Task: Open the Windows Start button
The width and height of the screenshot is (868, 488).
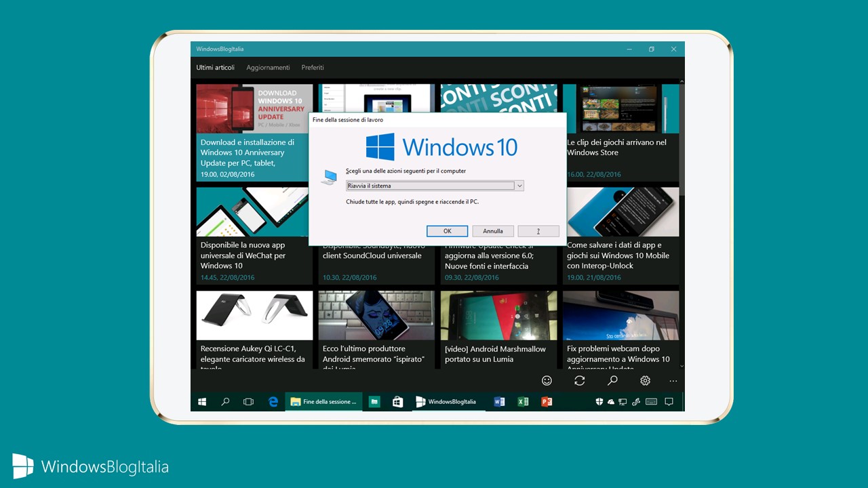Action: (202, 402)
